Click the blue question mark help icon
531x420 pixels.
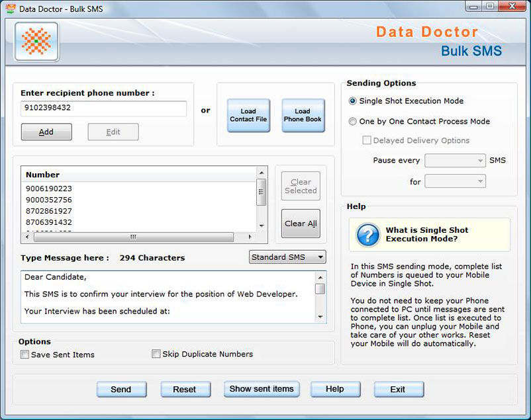(367, 235)
